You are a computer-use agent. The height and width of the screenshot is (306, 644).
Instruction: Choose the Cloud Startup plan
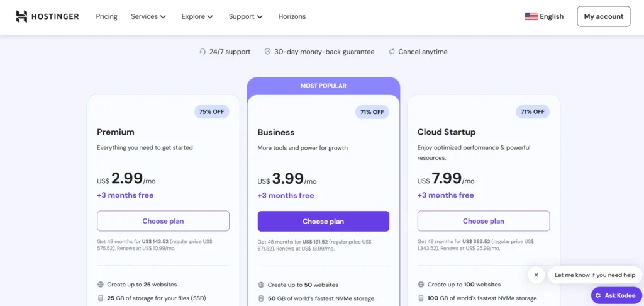click(484, 221)
